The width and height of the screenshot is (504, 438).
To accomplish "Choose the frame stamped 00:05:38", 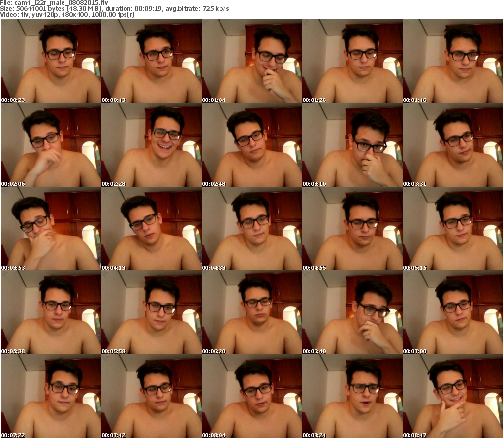I will coord(51,312).
